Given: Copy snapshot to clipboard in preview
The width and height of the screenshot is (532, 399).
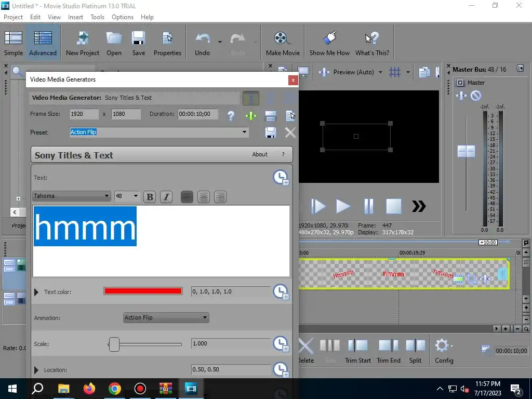Looking at the screenshot, I should coord(424,72).
